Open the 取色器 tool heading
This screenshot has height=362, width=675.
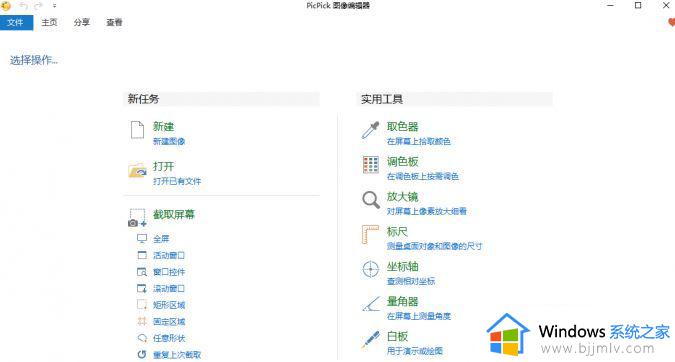(403, 127)
